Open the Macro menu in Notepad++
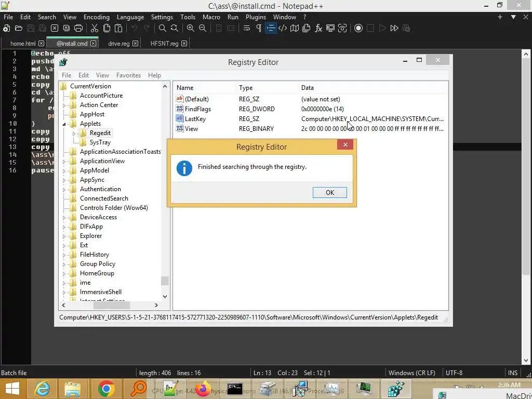The width and height of the screenshot is (532, 399). (x=211, y=17)
